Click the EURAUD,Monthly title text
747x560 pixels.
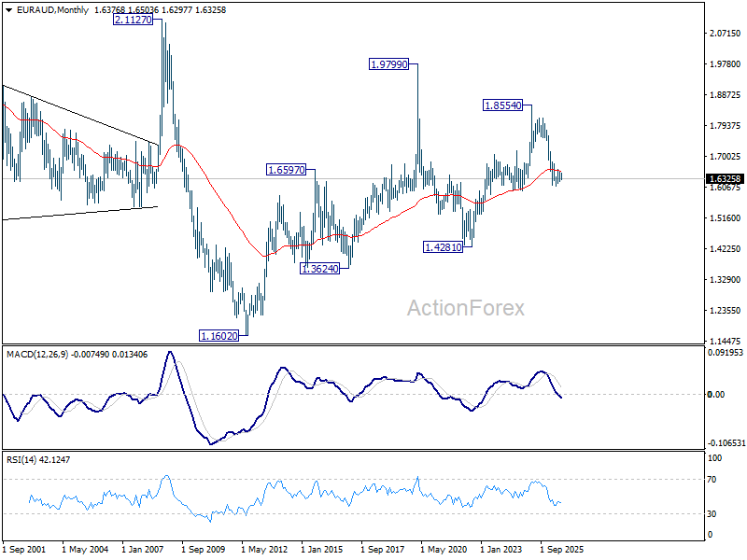click(x=52, y=10)
